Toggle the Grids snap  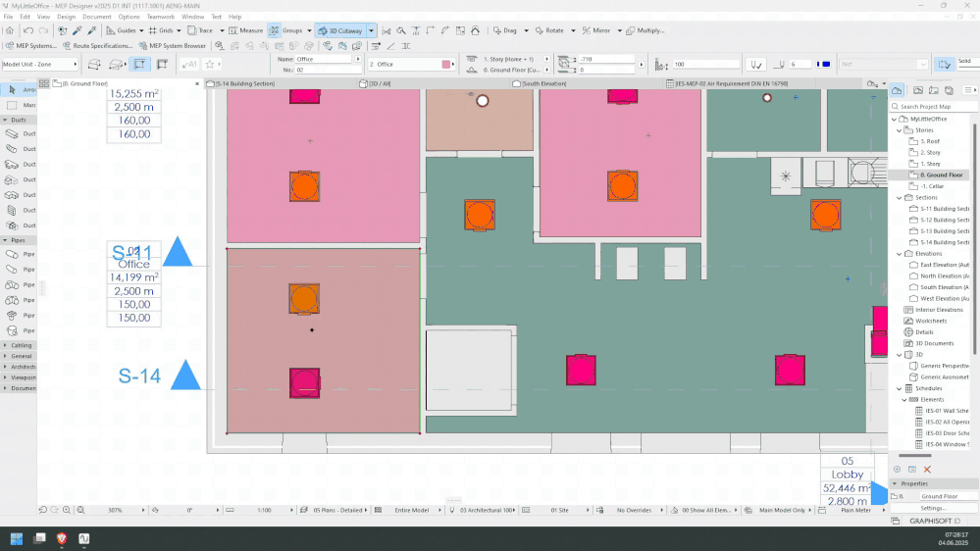pyautogui.click(x=161, y=30)
